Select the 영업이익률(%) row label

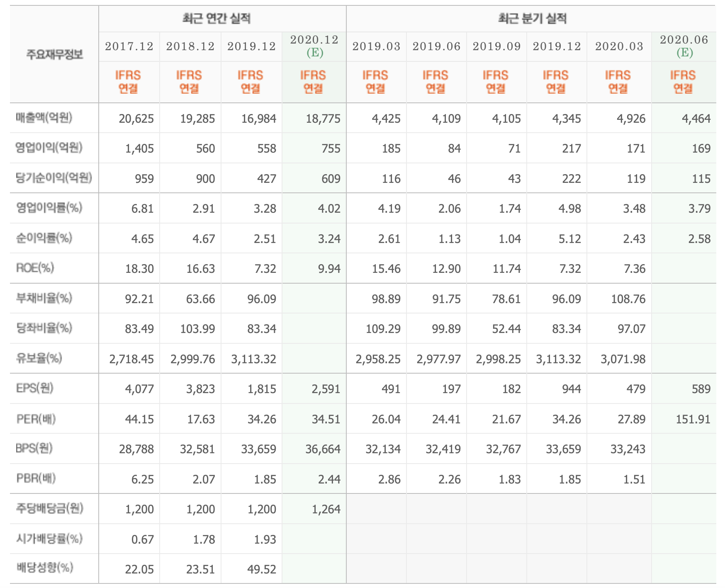(x=49, y=208)
